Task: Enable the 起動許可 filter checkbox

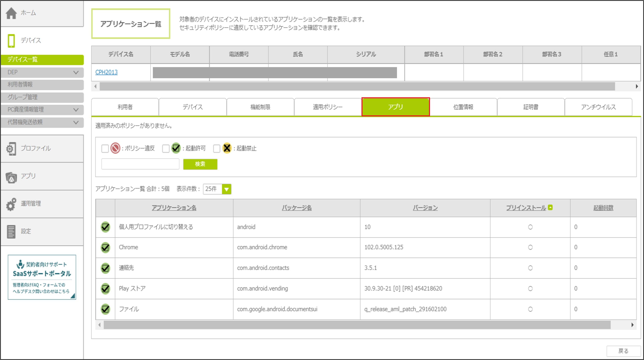Action: click(166, 149)
